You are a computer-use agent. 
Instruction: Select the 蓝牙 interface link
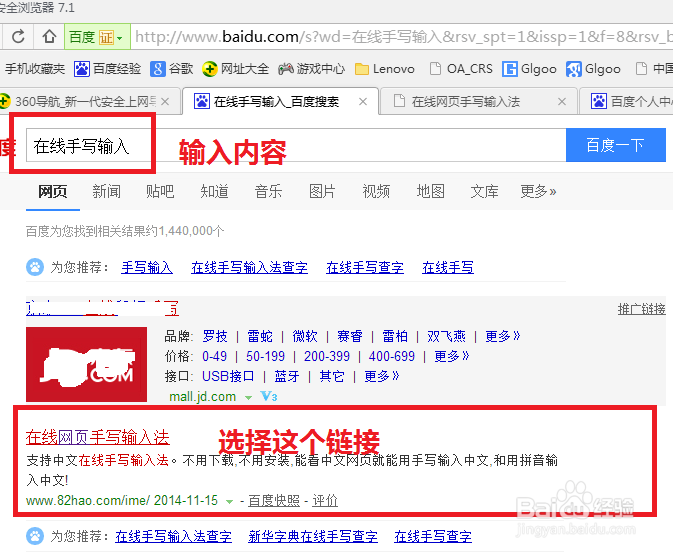point(287,377)
